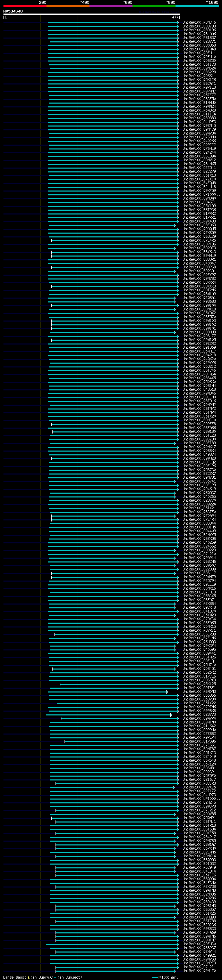Click the UniRef100_A5C9F9 label

[199, 867]
